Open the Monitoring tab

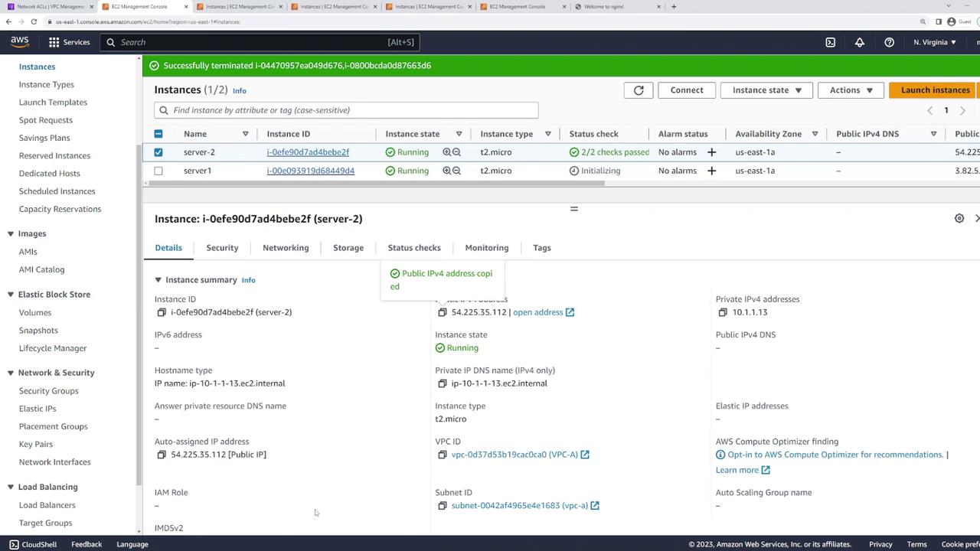487,248
